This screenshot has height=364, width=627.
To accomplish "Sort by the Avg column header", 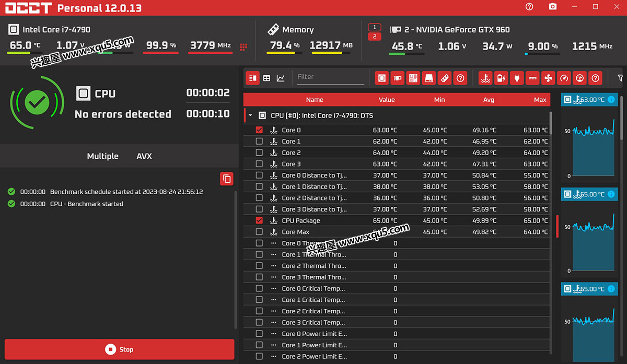I will coord(489,100).
